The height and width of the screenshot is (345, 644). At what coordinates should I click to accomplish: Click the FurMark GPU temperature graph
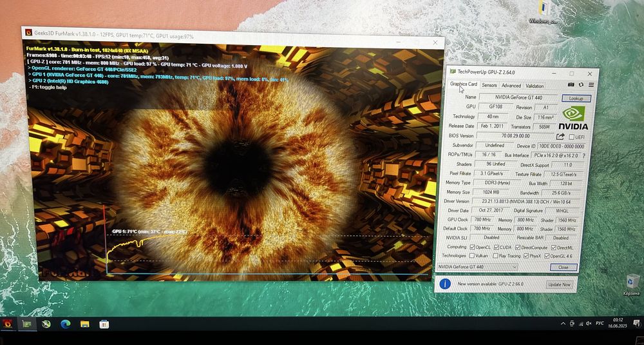267,241
